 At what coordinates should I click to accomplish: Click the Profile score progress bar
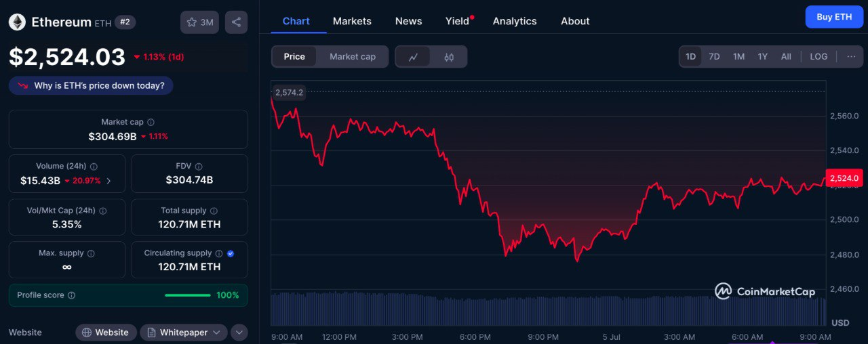(188, 295)
